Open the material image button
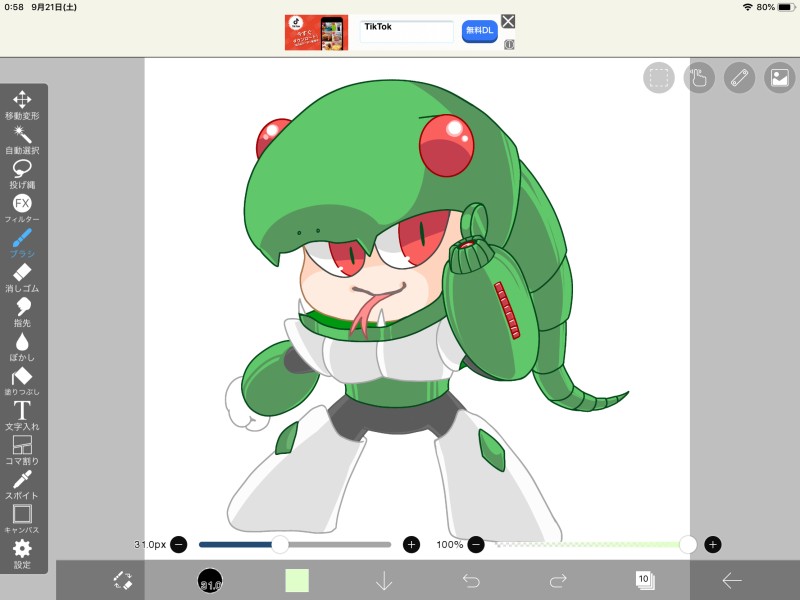 click(x=780, y=78)
